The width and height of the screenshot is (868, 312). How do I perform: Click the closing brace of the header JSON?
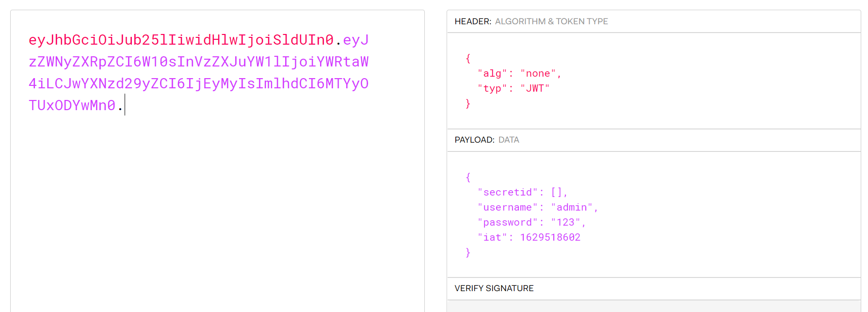468,103
